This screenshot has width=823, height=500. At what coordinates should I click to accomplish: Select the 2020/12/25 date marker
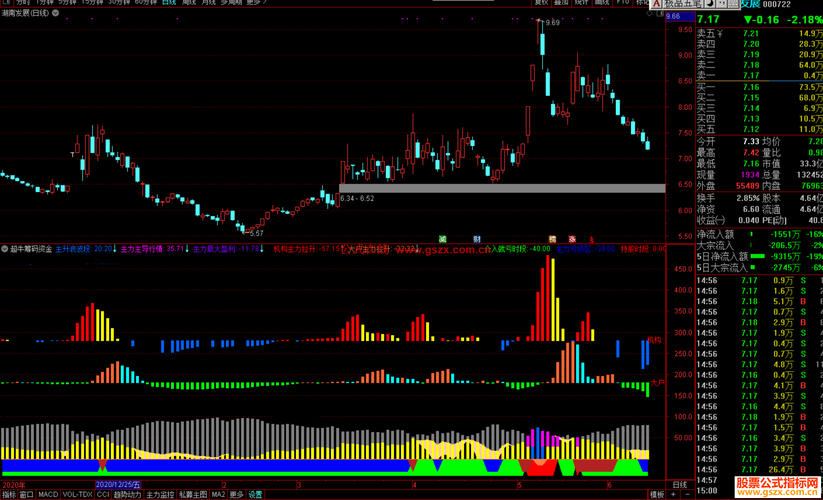(x=118, y=485)
